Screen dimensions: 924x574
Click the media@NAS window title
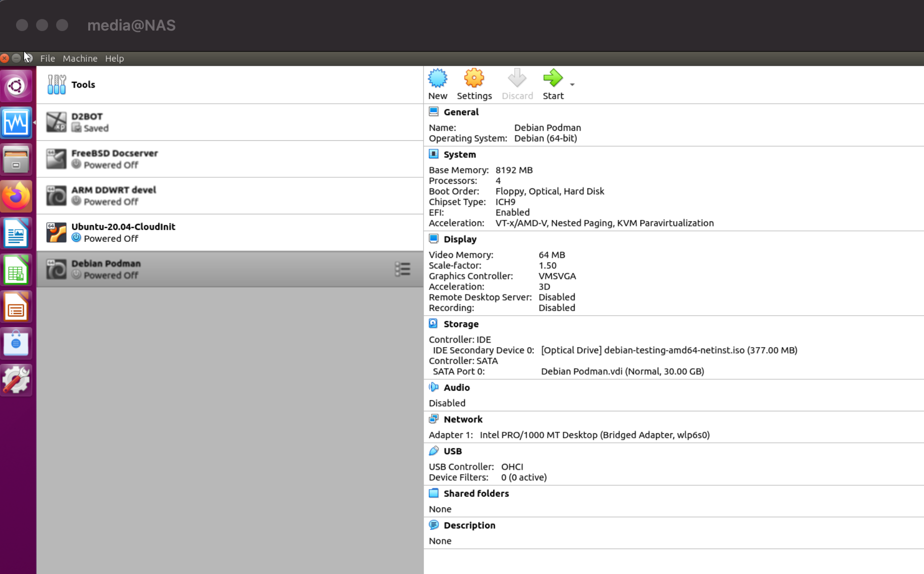pos(131,25)
